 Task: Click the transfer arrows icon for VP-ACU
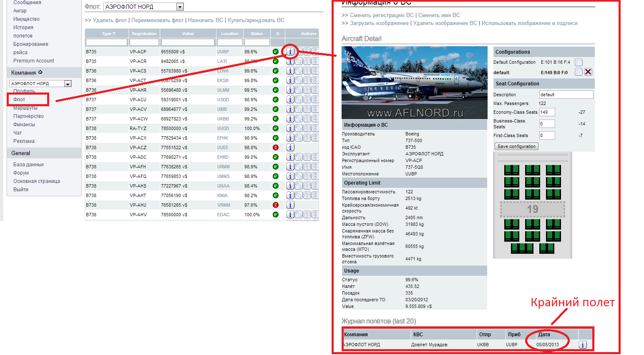pyautogui.click(x=307, y=100)
